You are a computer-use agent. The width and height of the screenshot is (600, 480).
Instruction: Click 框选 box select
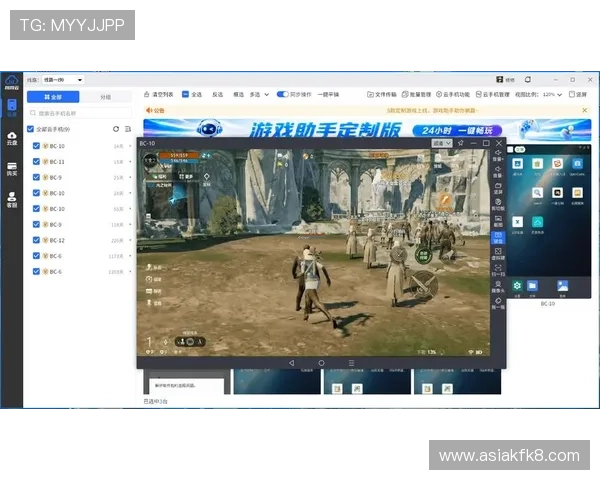[238, 94]
